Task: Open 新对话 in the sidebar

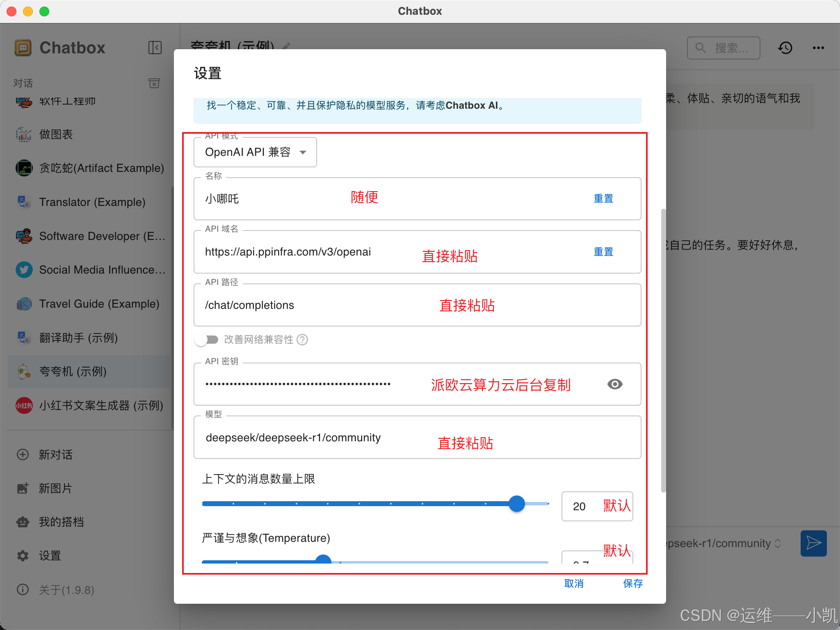Action: click(89, 454)
